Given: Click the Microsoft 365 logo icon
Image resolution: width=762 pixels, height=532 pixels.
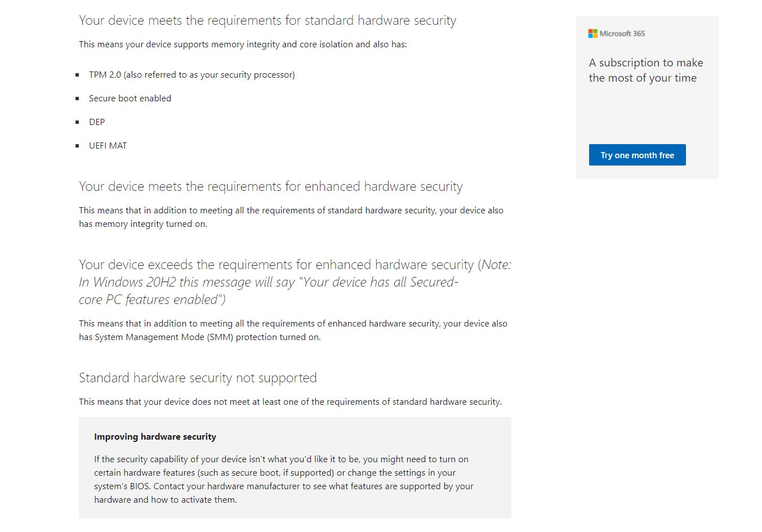Looking at the screenshot, I should coord(592,34).
